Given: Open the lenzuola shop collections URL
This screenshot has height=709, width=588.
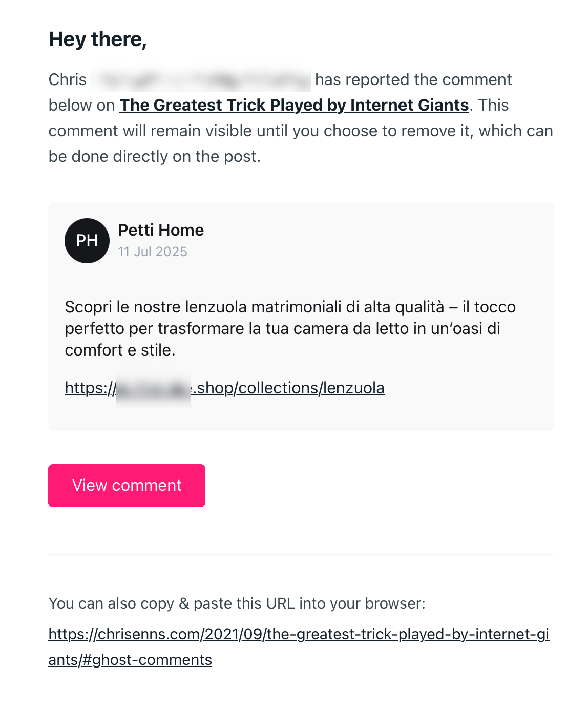Looking at the screenshot, I should [225, 388].
